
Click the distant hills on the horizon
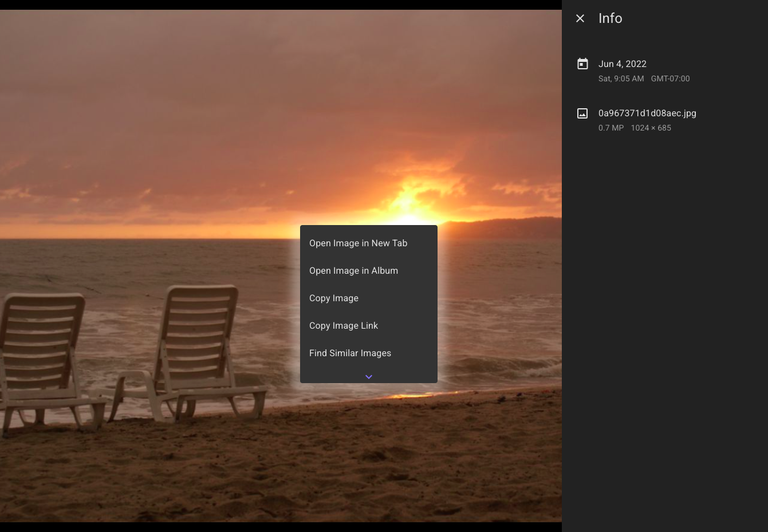pyautogui.click(x=504, y=227)
